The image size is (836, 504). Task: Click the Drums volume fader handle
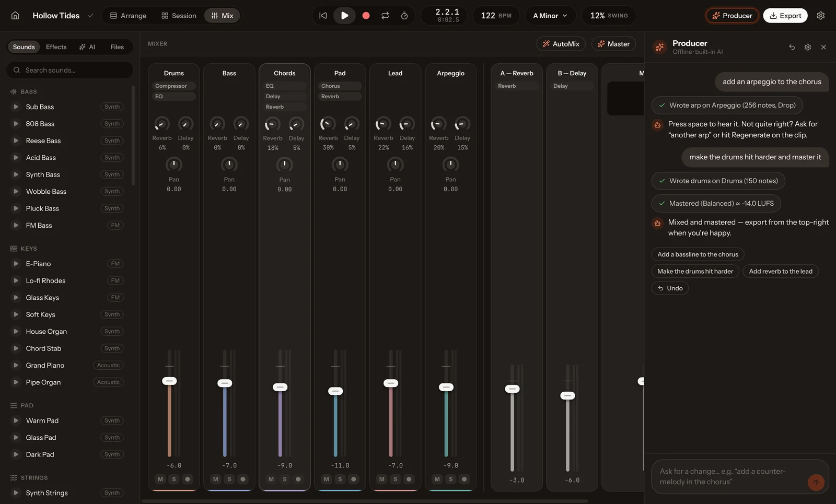pos(169,381)
